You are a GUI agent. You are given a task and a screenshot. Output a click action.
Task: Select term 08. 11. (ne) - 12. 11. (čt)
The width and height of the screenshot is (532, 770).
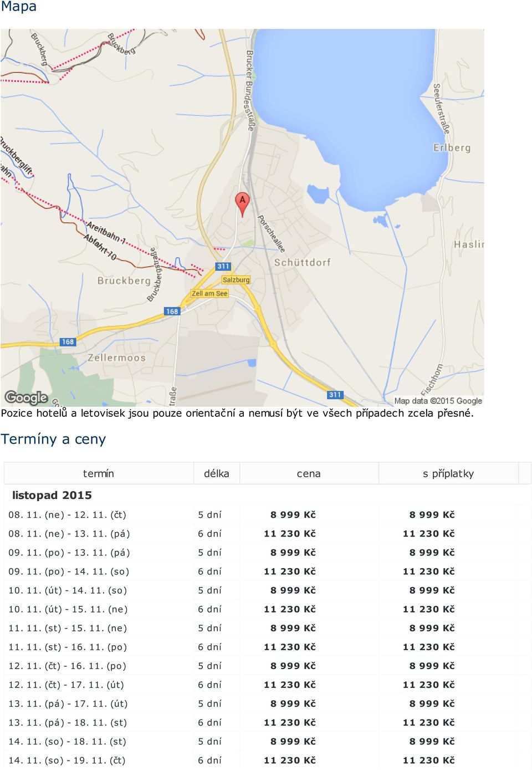(x=68, y=515)
